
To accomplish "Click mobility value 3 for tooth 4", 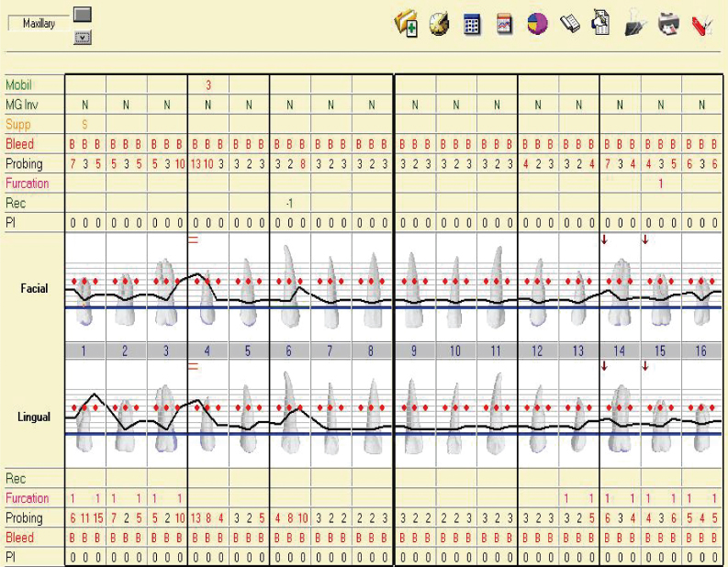I will pyautogui.click(x=207, y=84).
